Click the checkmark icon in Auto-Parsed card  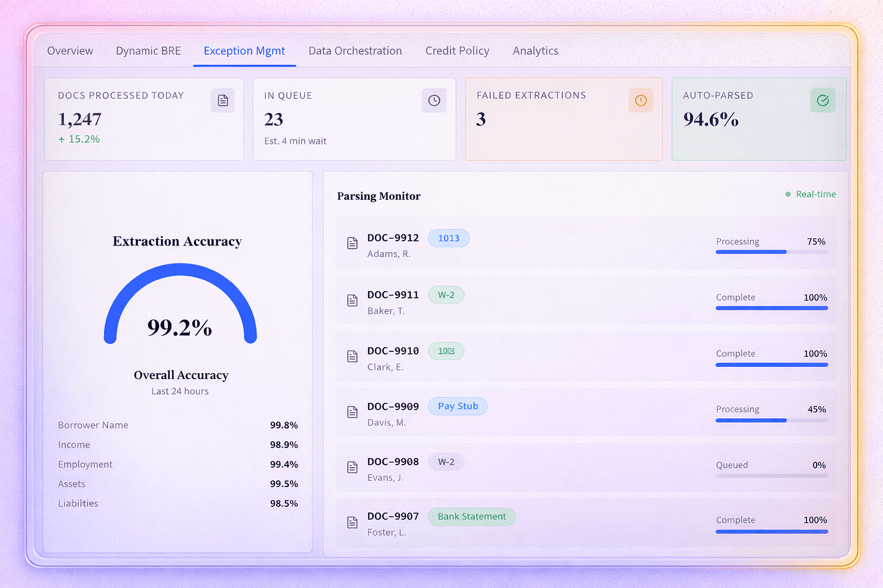tap(822, 100)
